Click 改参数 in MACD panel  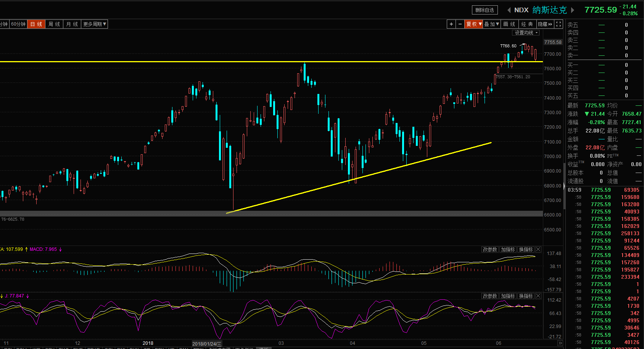pos(490,249)
